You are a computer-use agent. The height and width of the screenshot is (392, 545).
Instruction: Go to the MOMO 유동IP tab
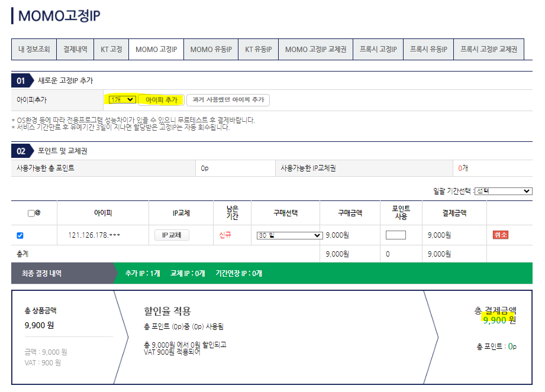click(211, 50)
